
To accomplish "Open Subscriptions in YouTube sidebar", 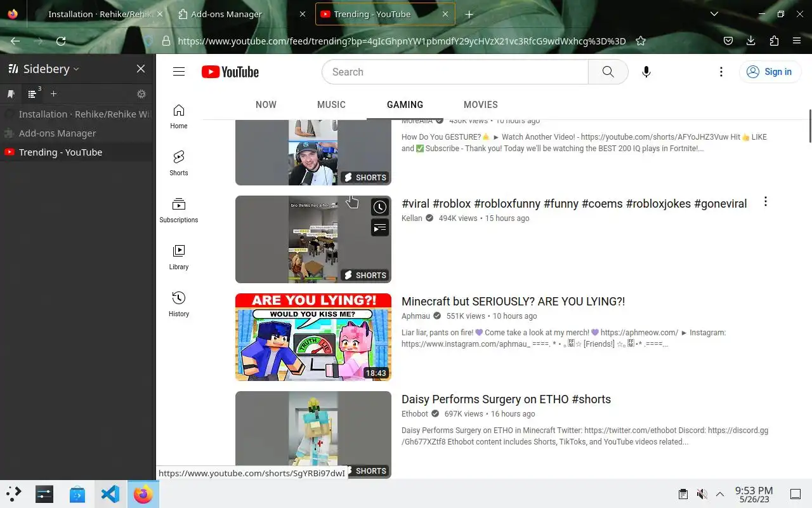I will click(x=179, y=211).
